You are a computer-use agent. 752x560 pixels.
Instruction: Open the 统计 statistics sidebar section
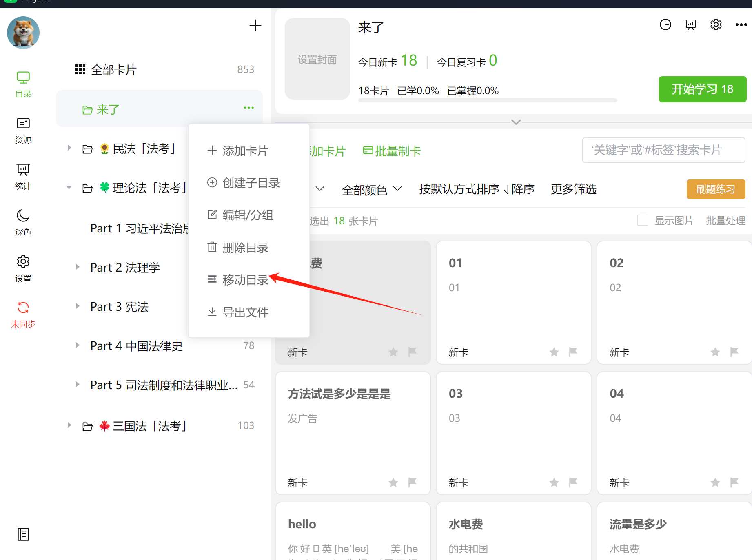point(23,177)
